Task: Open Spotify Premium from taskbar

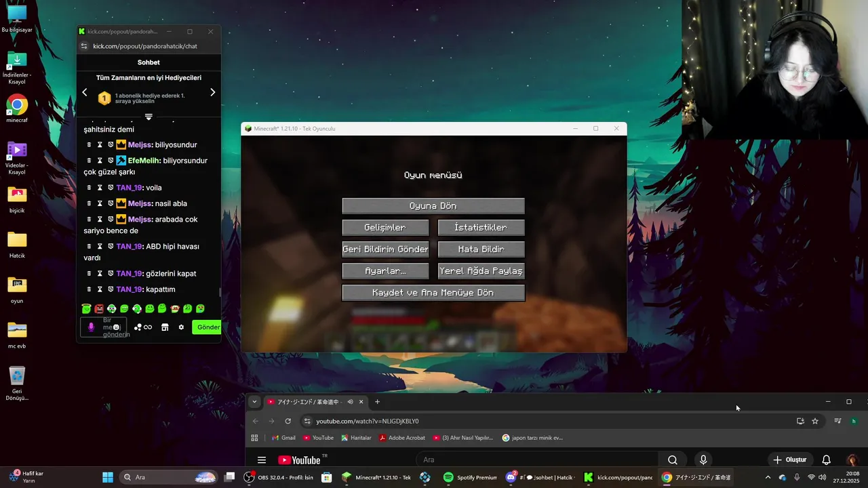Action: click(x=470, y=477)
